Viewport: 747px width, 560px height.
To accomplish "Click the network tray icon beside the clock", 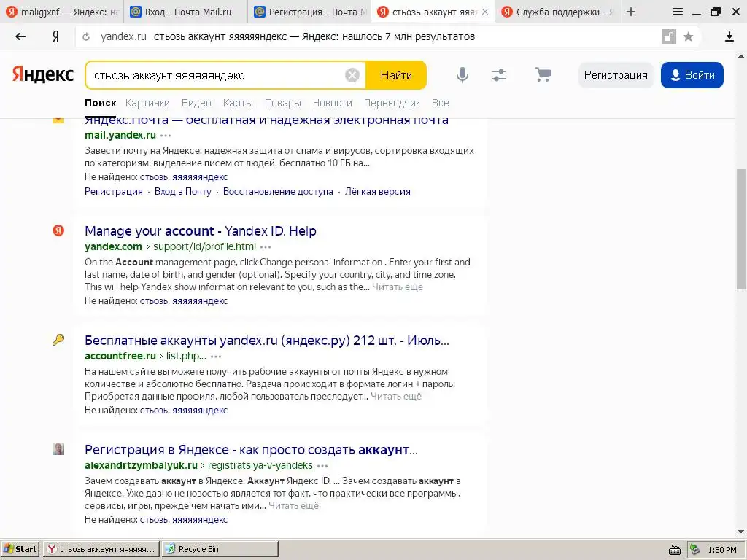I will coord(695,550).
